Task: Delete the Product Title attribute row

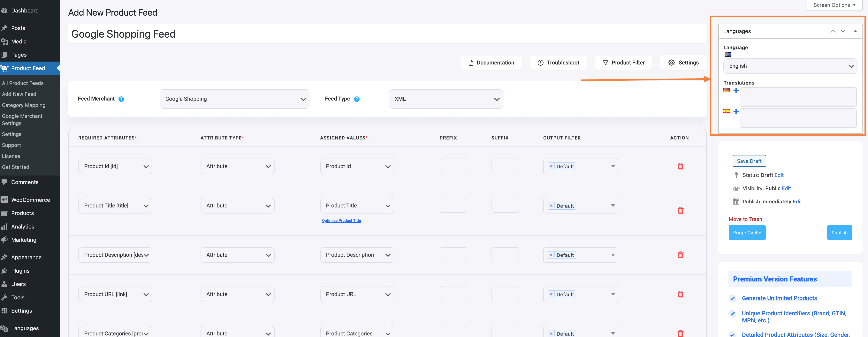Action: (680, 210)
